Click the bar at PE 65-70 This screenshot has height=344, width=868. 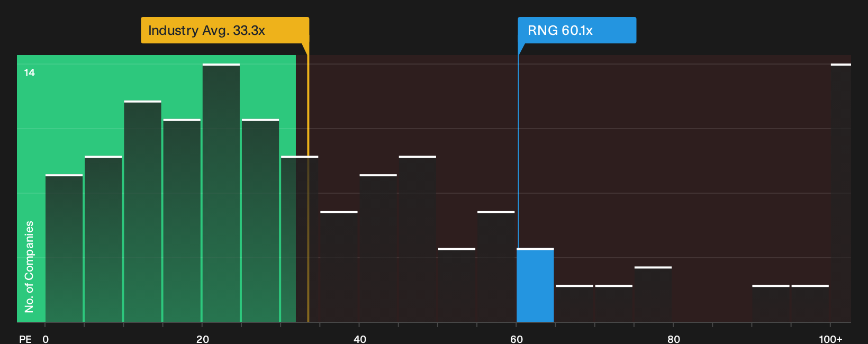coord(574,304)
